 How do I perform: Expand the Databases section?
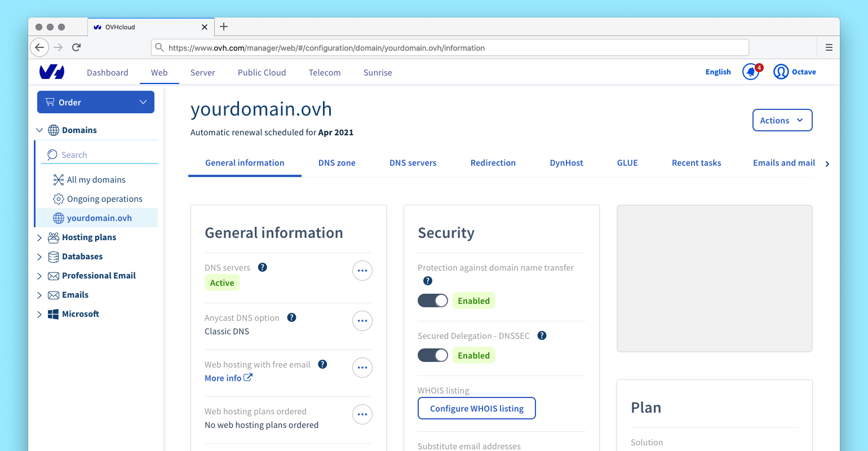pyautogui.click(x=39, y=257)
